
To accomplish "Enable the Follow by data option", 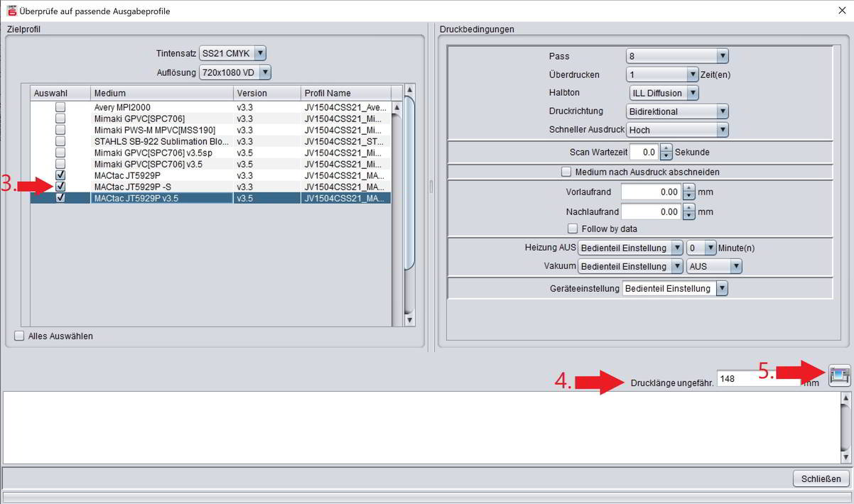I will pos(573,229).
